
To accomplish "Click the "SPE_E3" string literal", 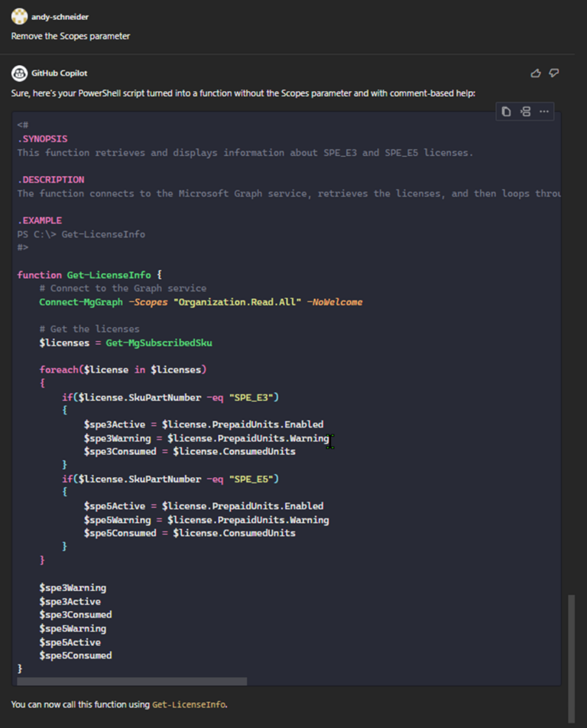I will point(251,398).
